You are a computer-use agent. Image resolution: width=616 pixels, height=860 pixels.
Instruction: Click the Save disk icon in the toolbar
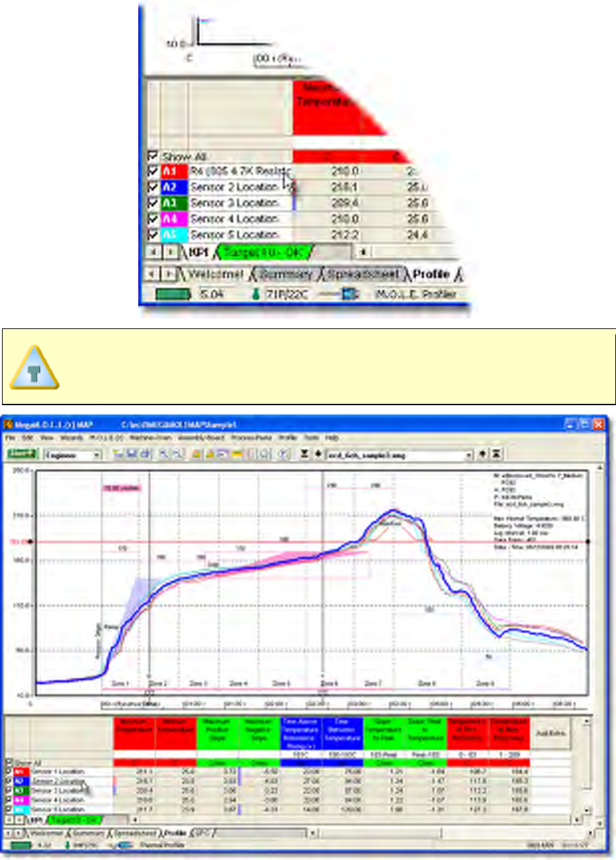point(132,455)
